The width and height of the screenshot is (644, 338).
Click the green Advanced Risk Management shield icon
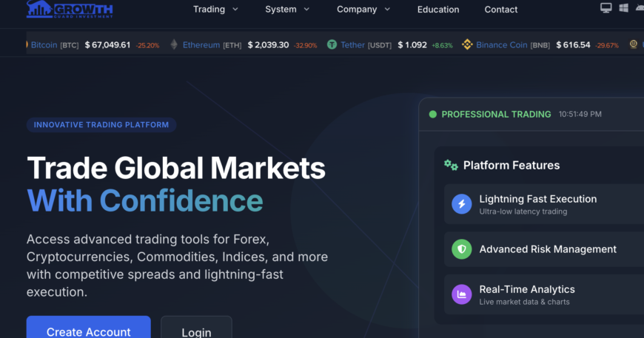coord(462,250)
